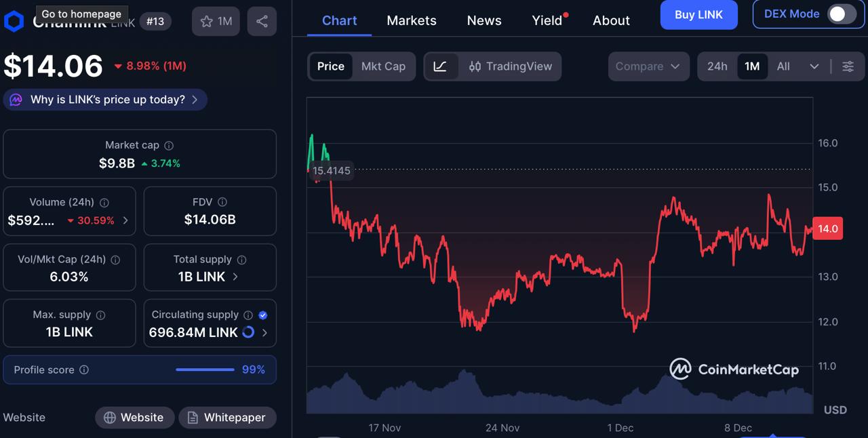The height and width of the screenshot is (438, 868).
Task: Select the line chart icon
Action: (x=441, y=66)
